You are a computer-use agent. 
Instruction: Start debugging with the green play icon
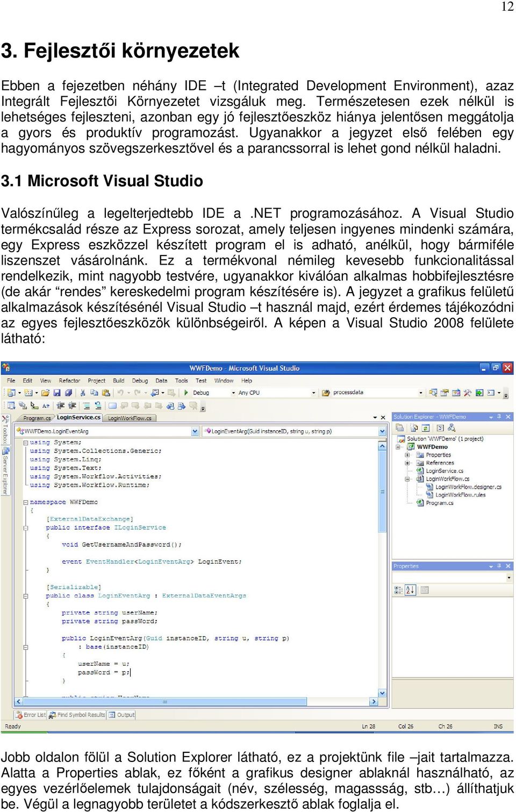186,393
